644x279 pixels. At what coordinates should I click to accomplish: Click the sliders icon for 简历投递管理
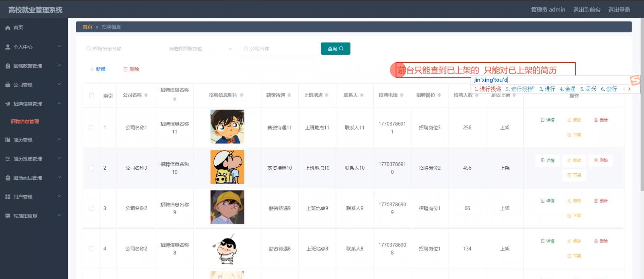[x=8, y=159]
